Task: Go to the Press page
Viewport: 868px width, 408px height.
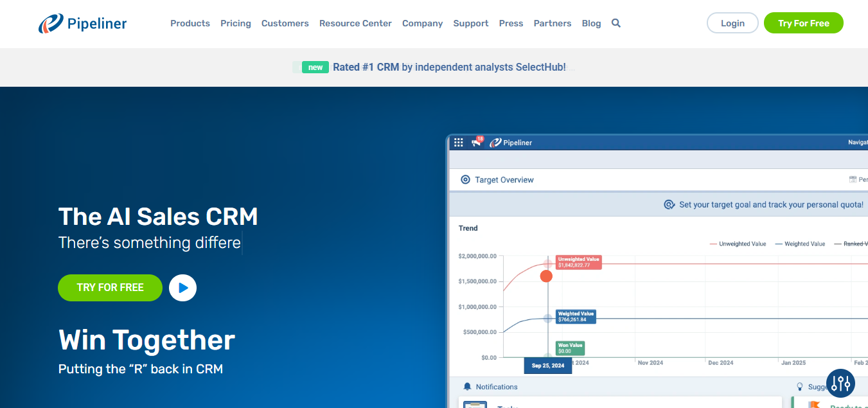Action: (x=511, y=23)
